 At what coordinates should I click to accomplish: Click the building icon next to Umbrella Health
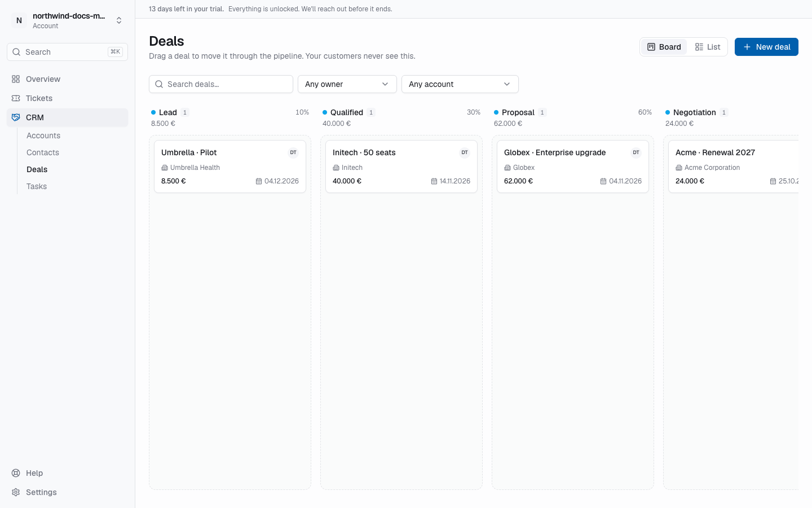165,168
